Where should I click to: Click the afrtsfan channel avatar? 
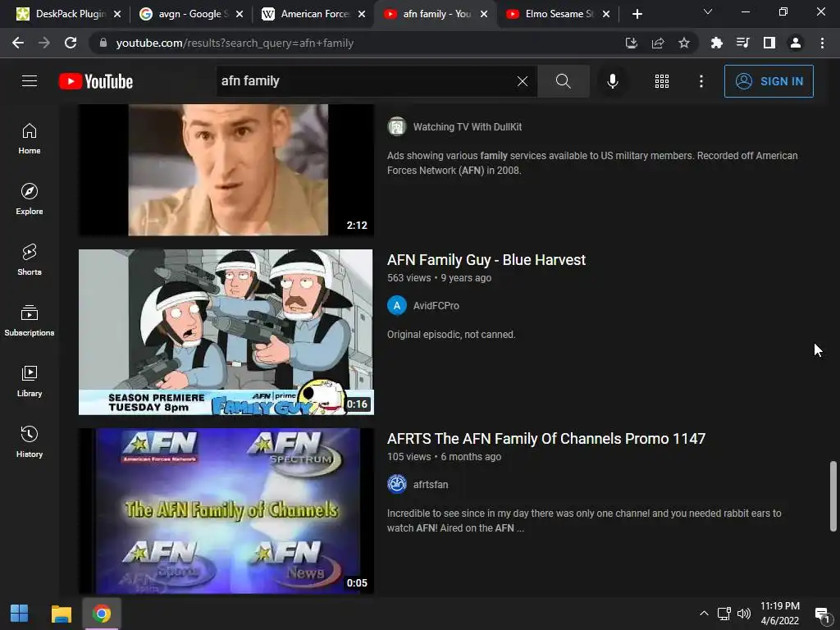point(397,484)
